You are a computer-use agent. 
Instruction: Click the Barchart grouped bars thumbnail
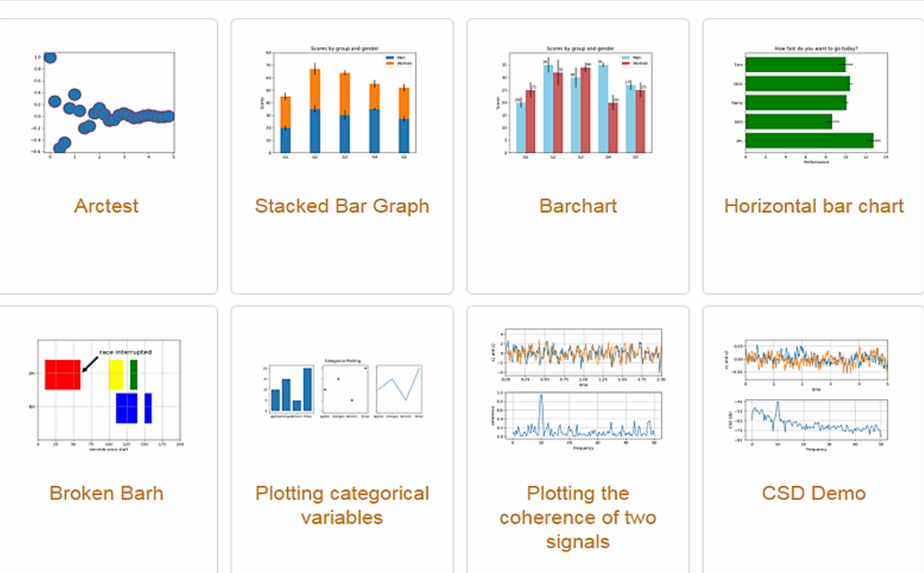coord(578,102)
